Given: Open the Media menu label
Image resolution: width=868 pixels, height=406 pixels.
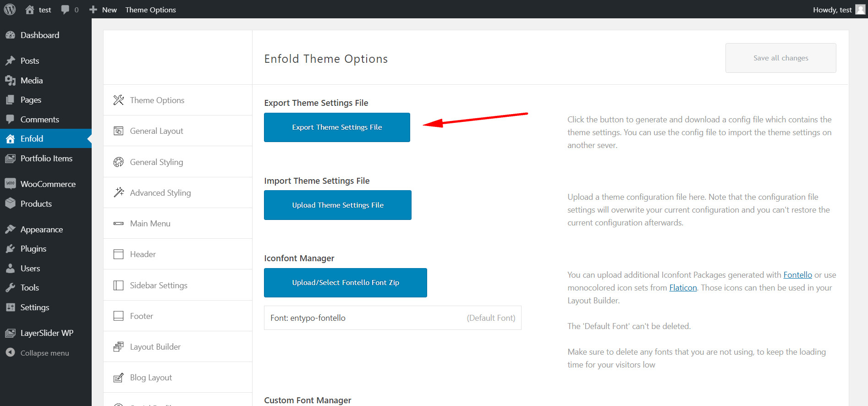Looking at the screenshot, I should tap(32, 80).
